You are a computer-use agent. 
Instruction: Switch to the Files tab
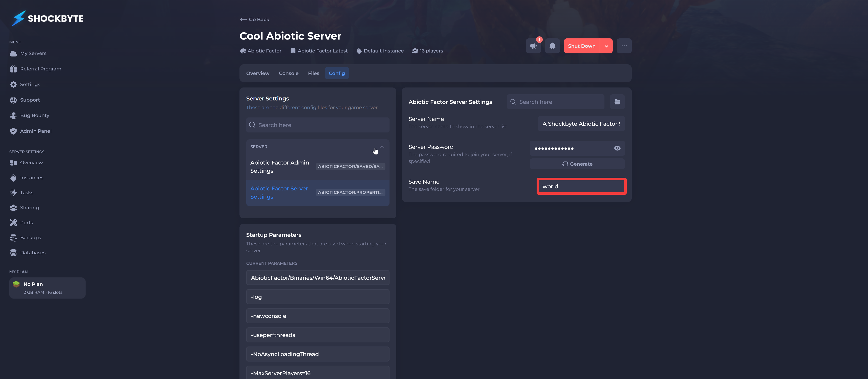[x=313, y=73]
